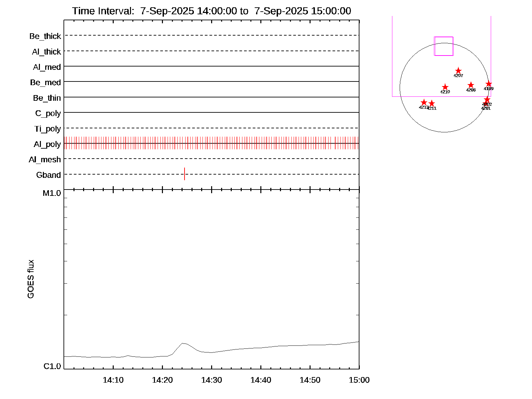
Task: Click the red star above label 4202
Action: (x=487, y=100)
